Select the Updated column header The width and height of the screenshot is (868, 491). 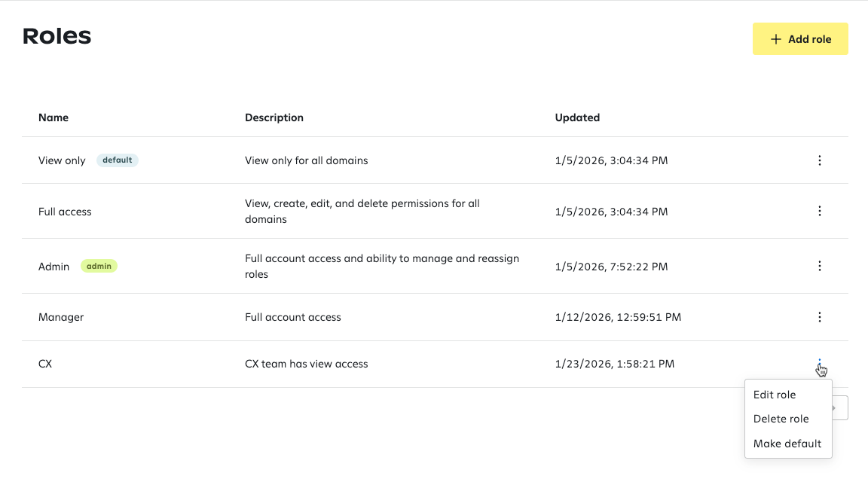577,117
